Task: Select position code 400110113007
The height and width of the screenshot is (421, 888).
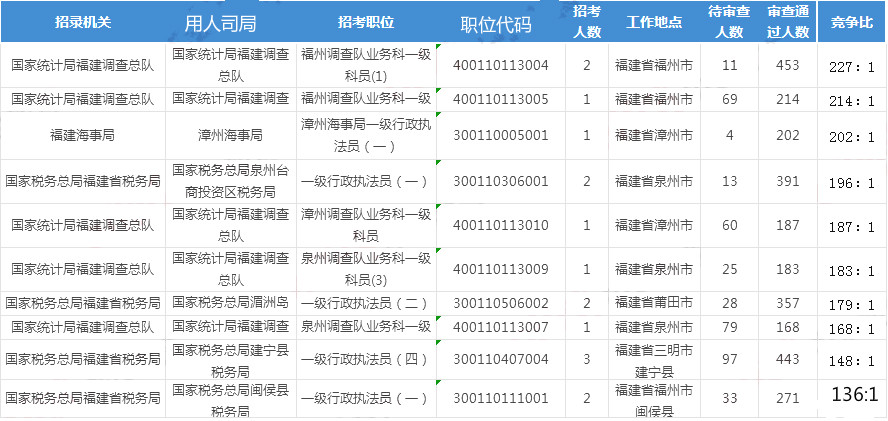Action: tap(501, 327)
